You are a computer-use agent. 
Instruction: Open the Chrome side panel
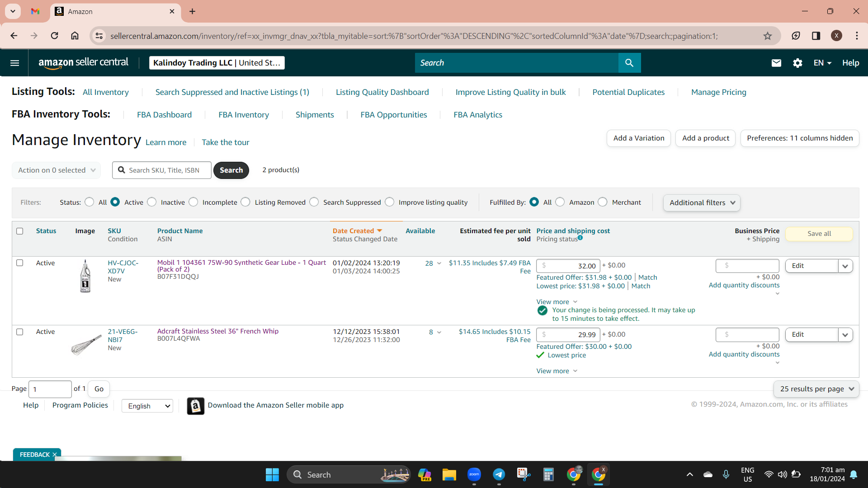click(x=816, y=36)
